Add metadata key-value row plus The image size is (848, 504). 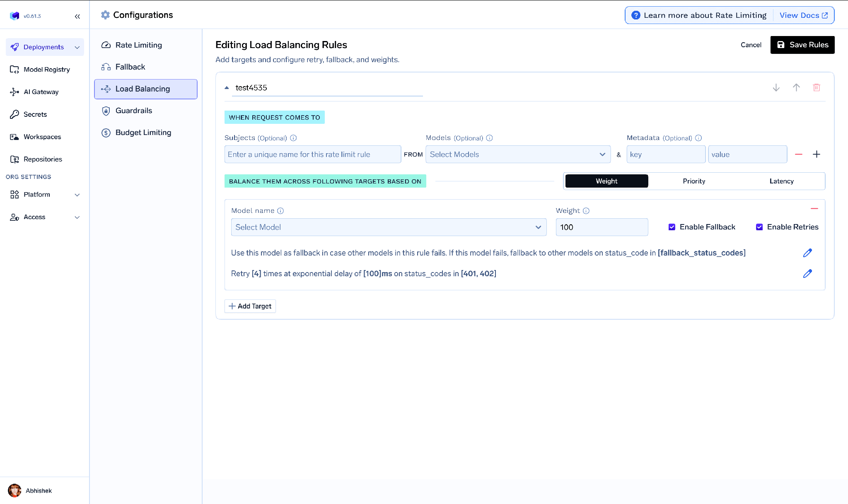817,154
